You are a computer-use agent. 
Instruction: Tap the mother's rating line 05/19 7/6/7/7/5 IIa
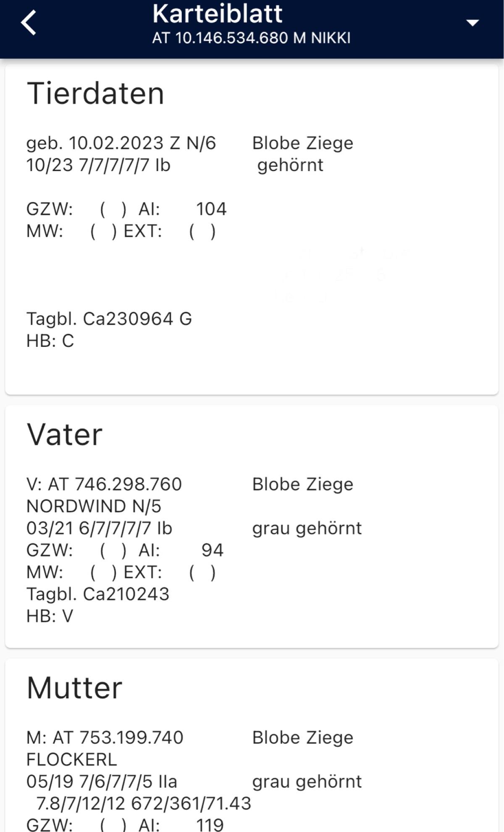click(x=102, y=782)
